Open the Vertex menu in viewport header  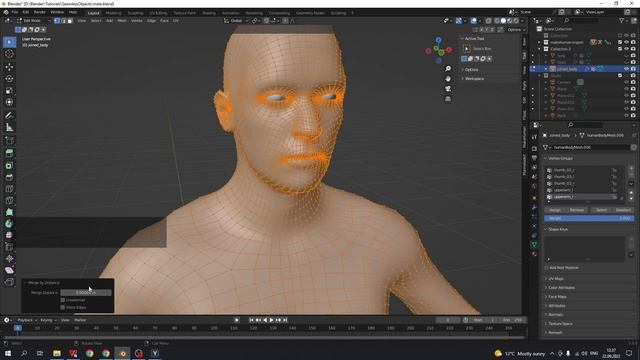pyautogui.click(x=137, y=20)
